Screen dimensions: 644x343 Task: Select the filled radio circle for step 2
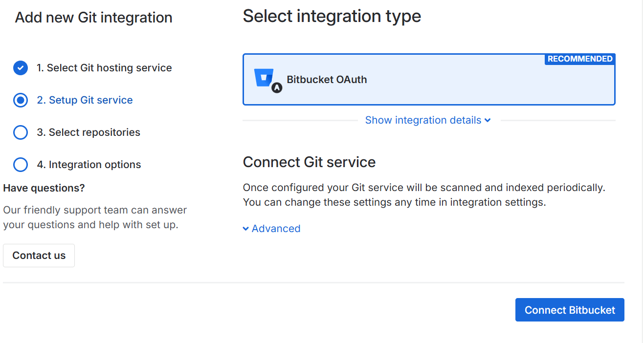tap(21, 100)
